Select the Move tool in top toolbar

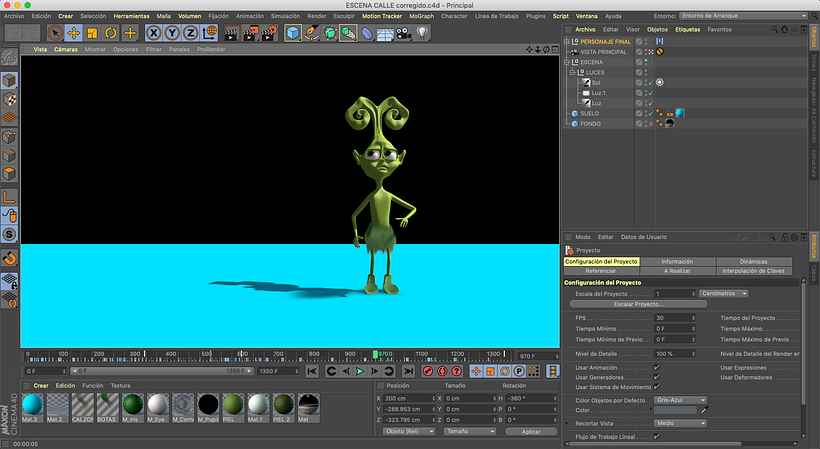[74, 33]
